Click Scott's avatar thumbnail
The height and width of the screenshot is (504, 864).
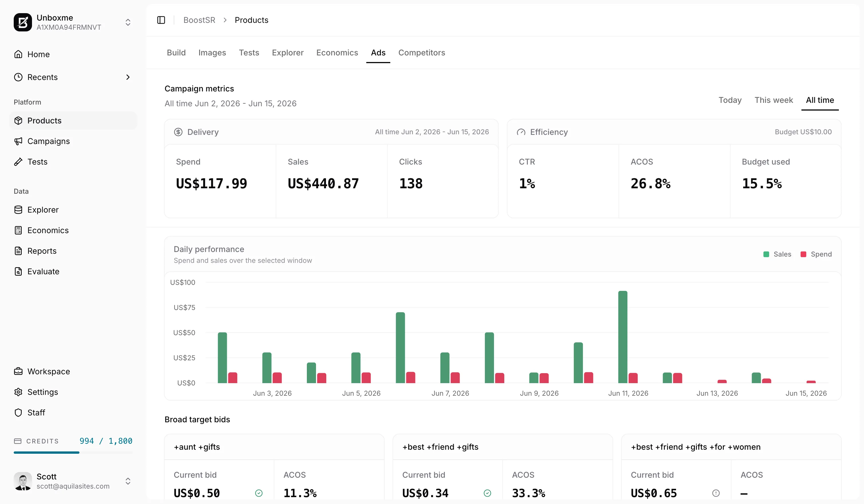pyautogui.click(x=23, y=481)
